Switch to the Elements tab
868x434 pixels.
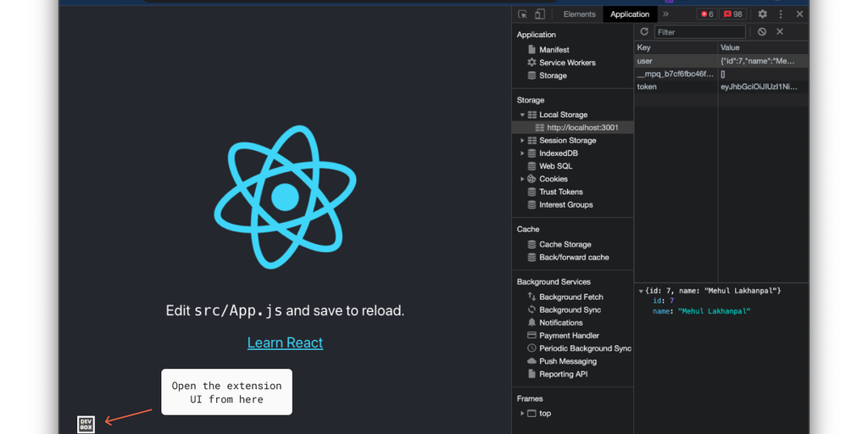(579, 14)
